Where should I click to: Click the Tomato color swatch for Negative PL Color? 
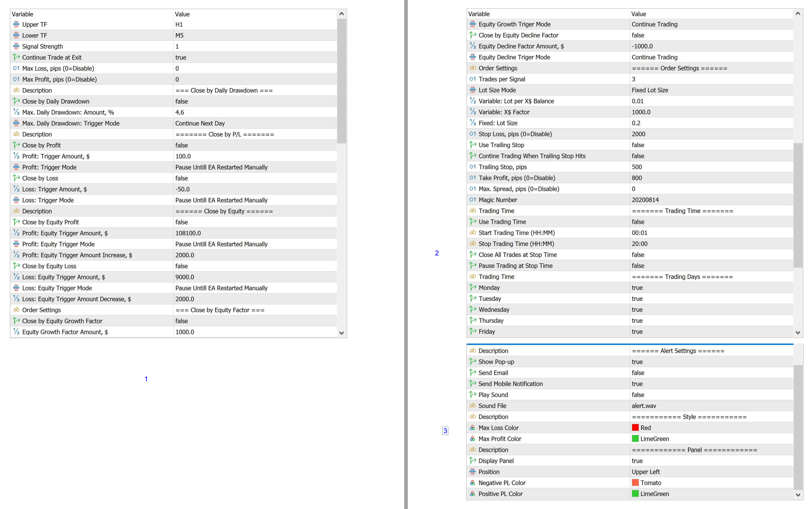[635, 483]
